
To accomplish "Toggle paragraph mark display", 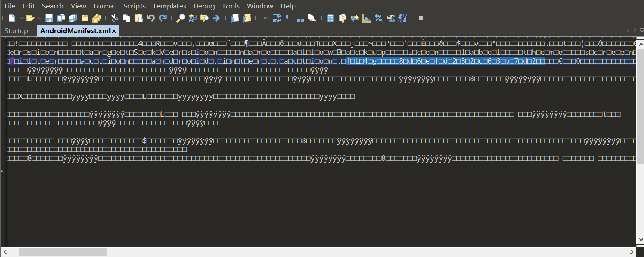I will [x=288, y=18].
